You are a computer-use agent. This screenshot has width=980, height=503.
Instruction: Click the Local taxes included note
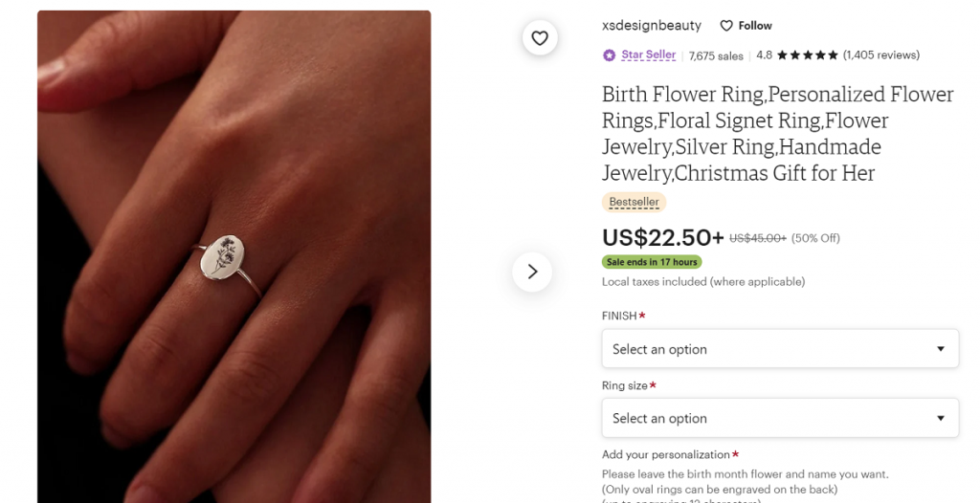click(x=702, y=282)
